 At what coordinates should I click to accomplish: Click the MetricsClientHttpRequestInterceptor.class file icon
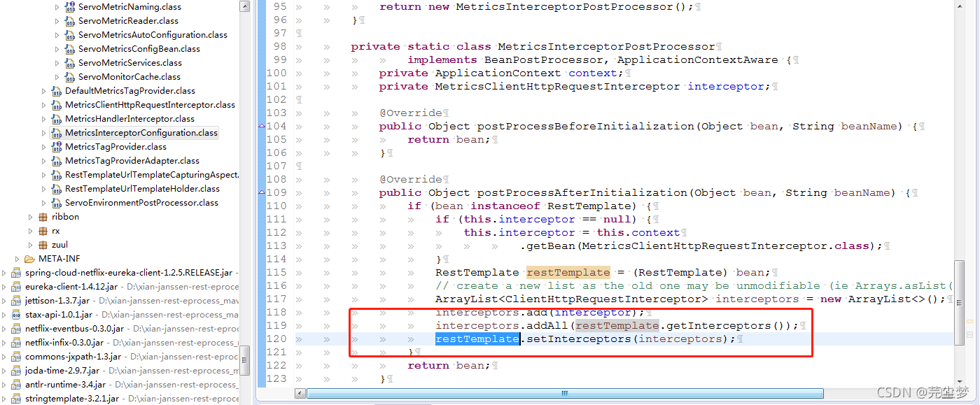[x=57, y=105]
